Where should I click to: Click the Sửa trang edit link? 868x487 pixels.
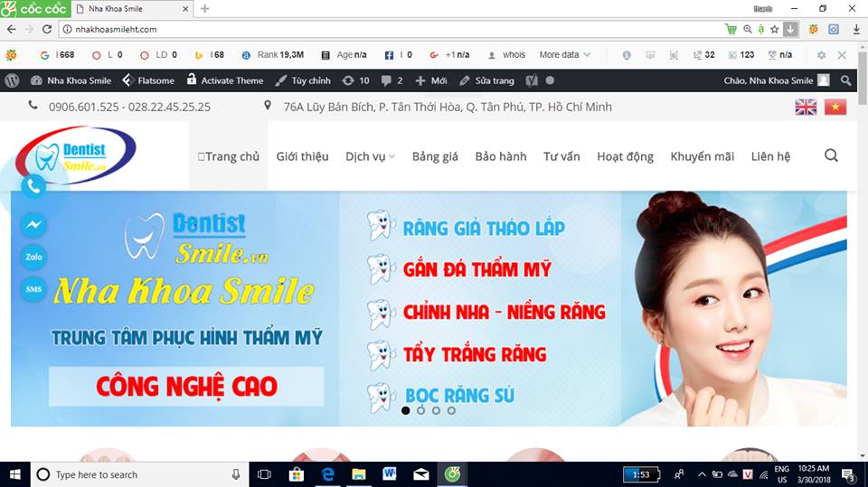[486, 80]
